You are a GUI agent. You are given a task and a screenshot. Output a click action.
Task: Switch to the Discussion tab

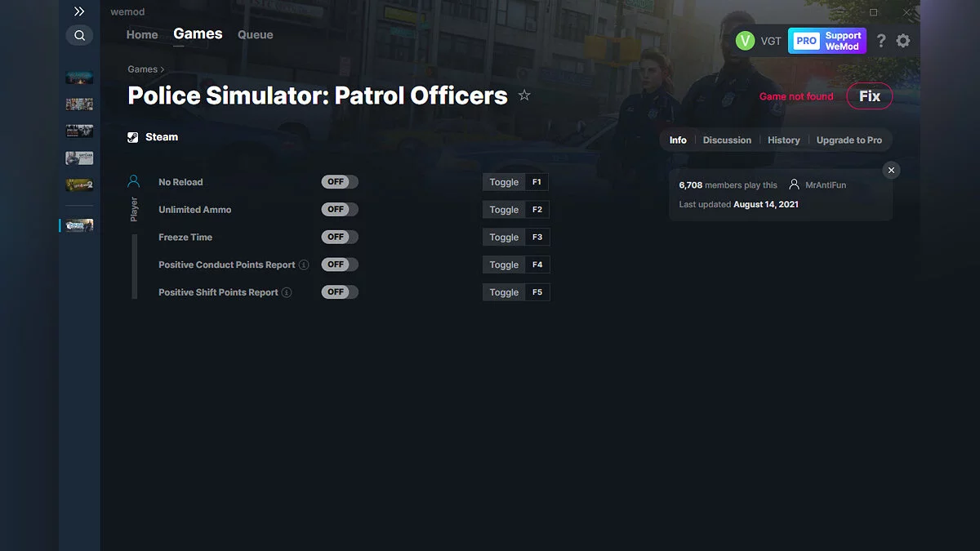point(727,140)
